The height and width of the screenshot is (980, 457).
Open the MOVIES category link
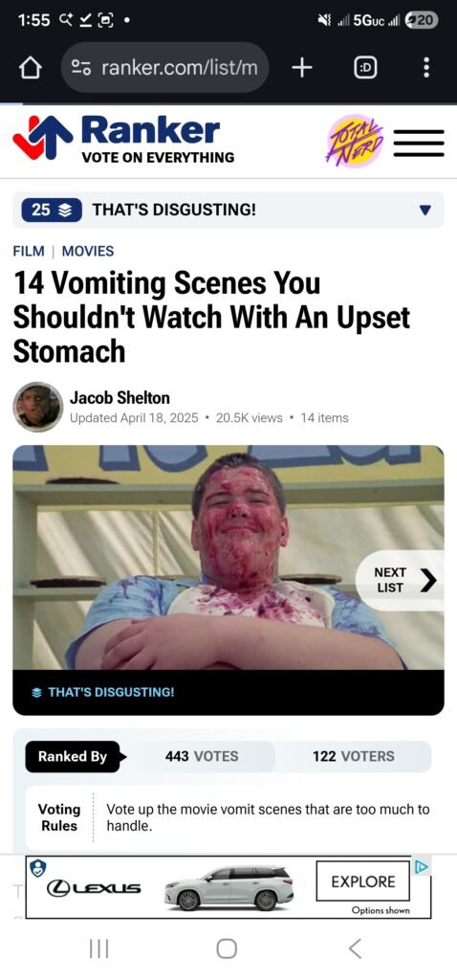(x=88, y=252)
